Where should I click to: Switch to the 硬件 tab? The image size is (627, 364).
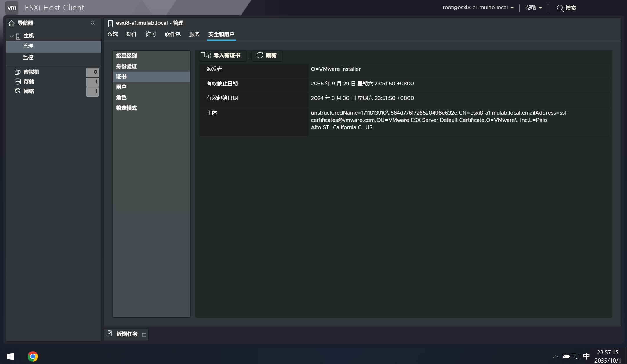[x=131, y=34]
